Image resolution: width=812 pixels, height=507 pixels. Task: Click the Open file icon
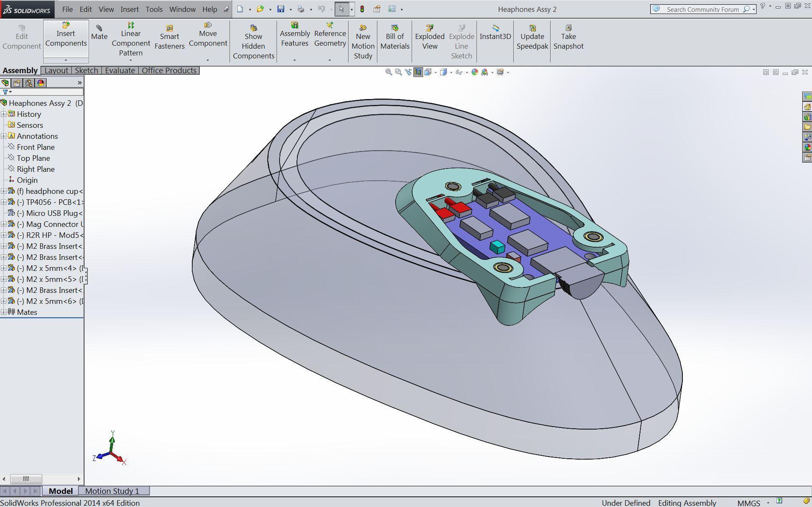(260, 9)
